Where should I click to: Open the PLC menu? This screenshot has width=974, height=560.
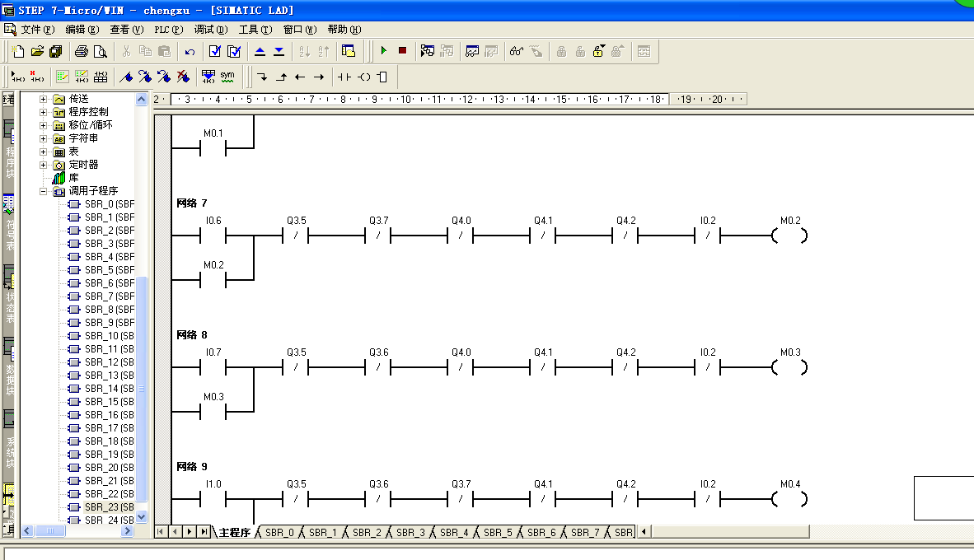[168, 29]
